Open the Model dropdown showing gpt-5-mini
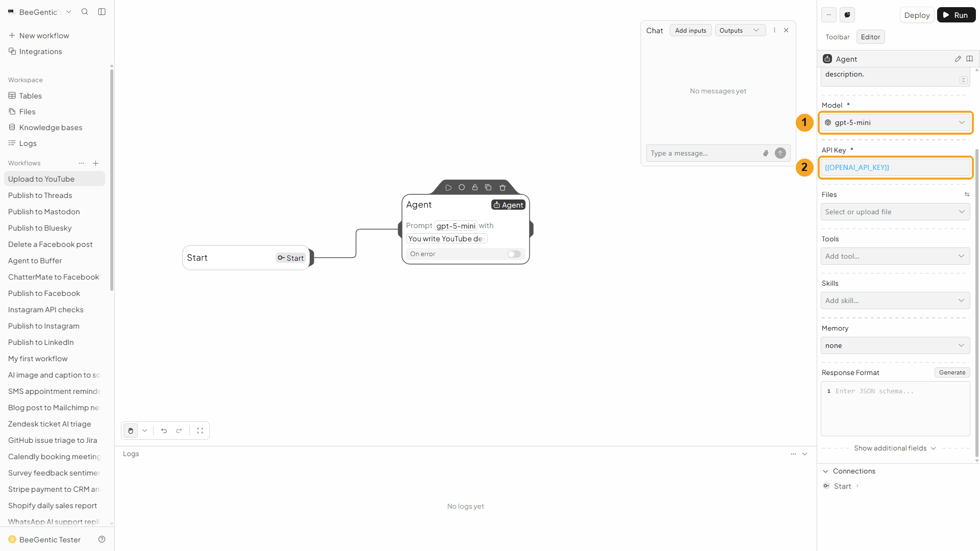The image size is (980, 551). [895, 122]
